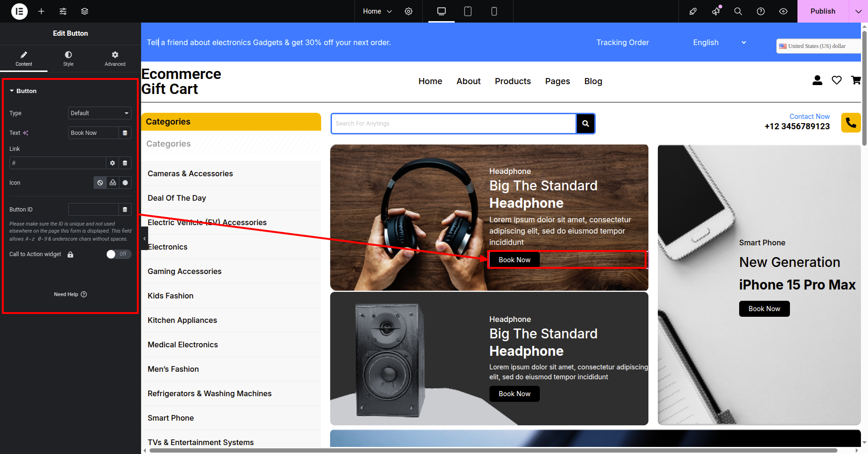Open page settings gear in top bar
The width and height of the screenshot is (868, 454).
point(409,11)
